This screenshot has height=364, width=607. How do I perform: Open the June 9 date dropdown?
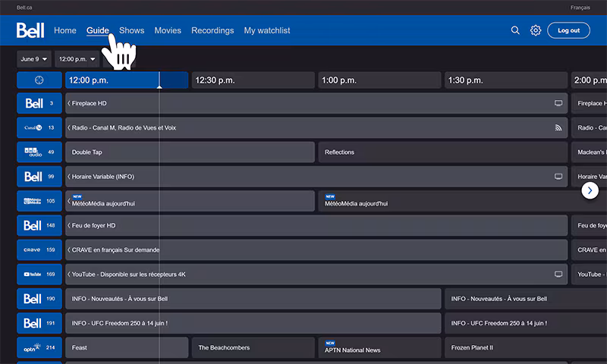[x=34, y=59]
